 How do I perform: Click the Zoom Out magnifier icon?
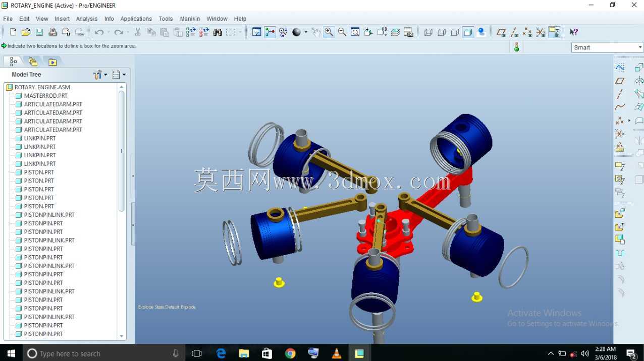coord(342,32)
